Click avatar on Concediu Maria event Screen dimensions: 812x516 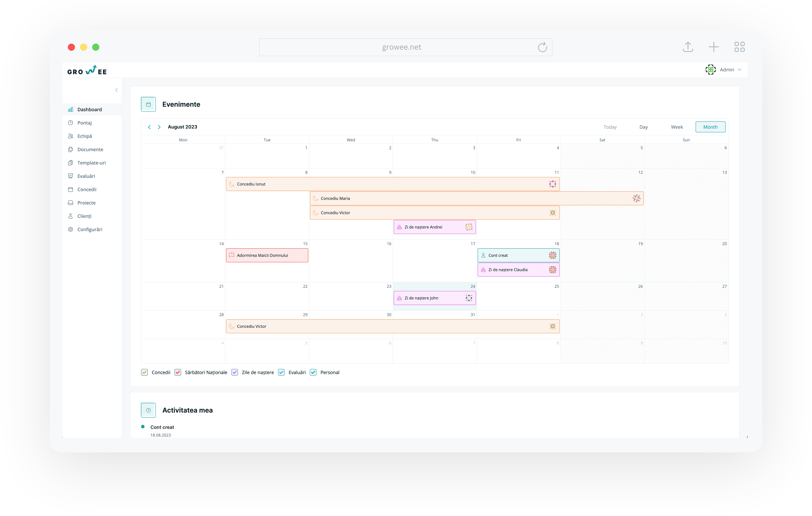point(636,198)
